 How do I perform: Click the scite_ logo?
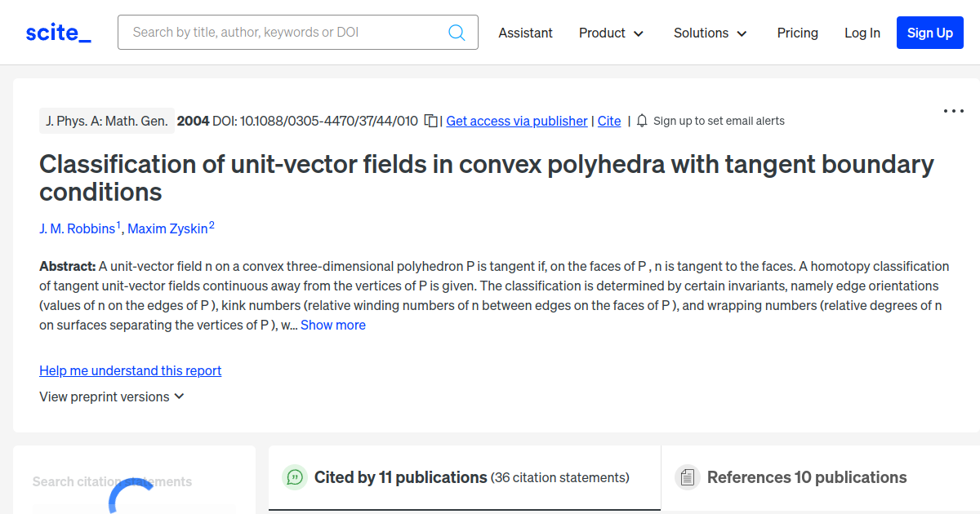[58, 33]
